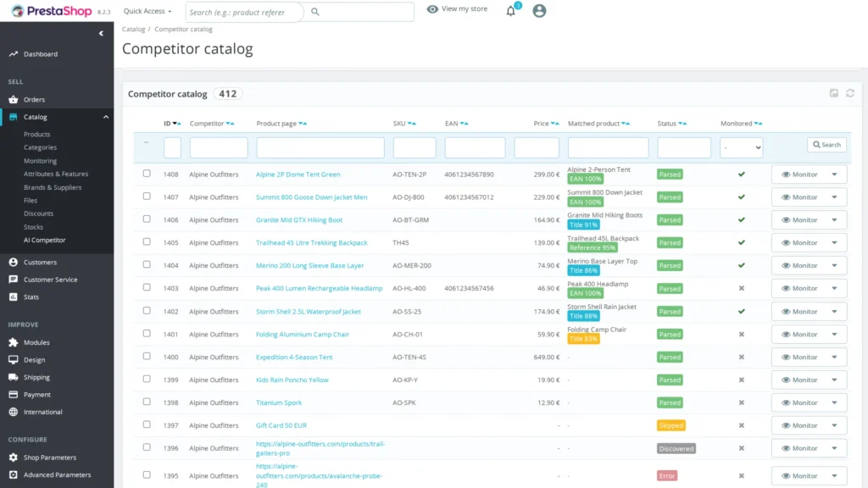868x488 pixels.
Task: Click the header search magnifier icon
Action: (x=315, y=12)
